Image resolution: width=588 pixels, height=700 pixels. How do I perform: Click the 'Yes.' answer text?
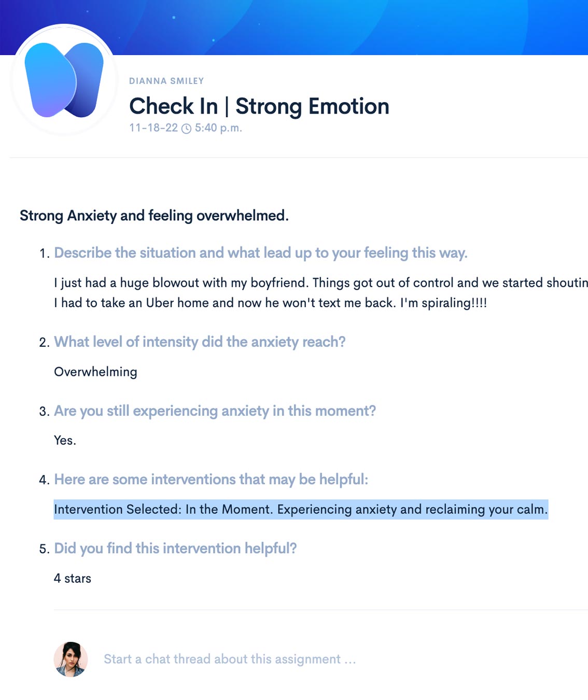[65, 440]
